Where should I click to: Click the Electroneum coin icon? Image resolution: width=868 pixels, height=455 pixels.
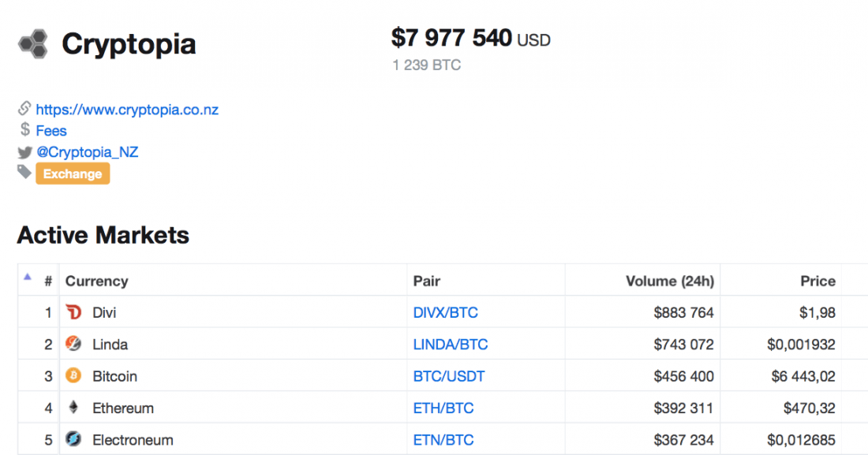pyautogui.click(x=73, y=439)
